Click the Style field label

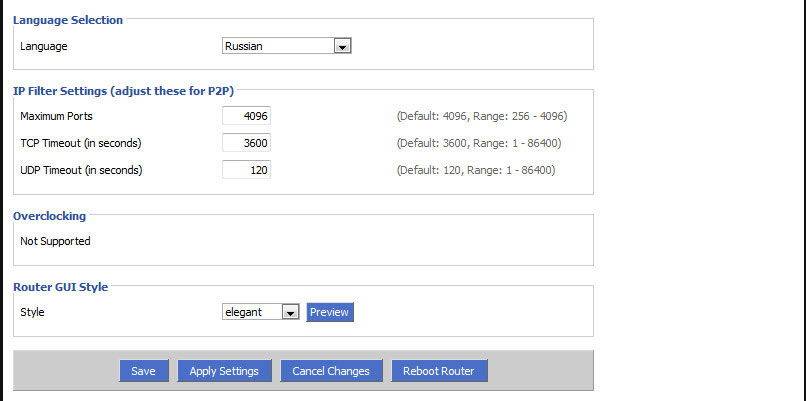tap(32, 312)
